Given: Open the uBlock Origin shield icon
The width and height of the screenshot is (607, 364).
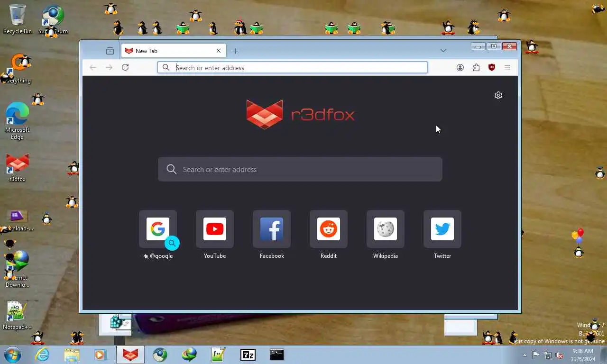Looking at the screenshot, I should [x=492, y=67].
